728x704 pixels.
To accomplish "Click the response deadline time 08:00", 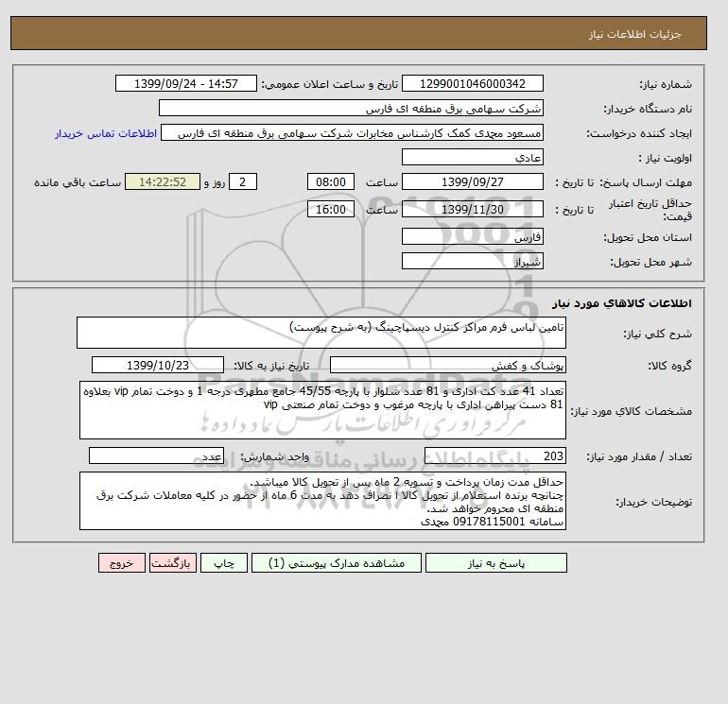I will click(x=331, y=182).
